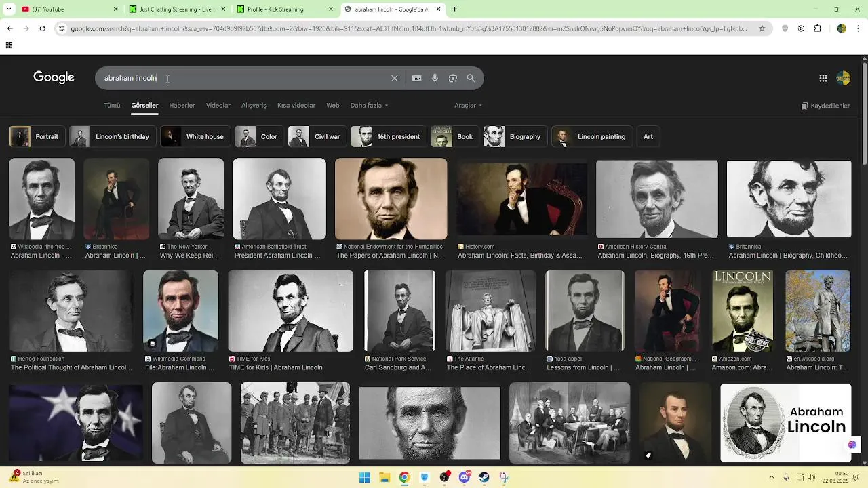Open OBS Studio from taskbar

pos(444,477)
